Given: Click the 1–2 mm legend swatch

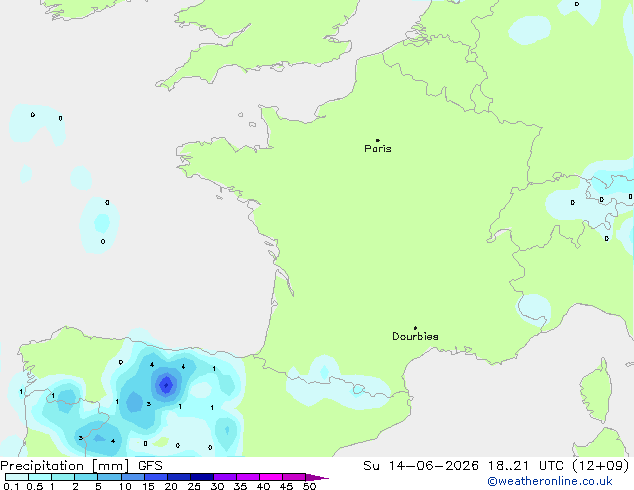Looking at the screenshot, I should (x=63, y=477).
